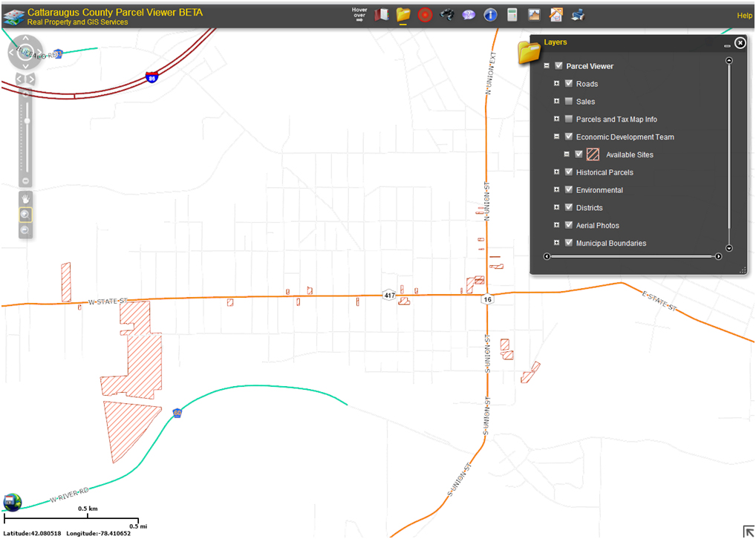Open the draw and measure tool
This screenshot has height=539, width=756.
tap(556, 15)
